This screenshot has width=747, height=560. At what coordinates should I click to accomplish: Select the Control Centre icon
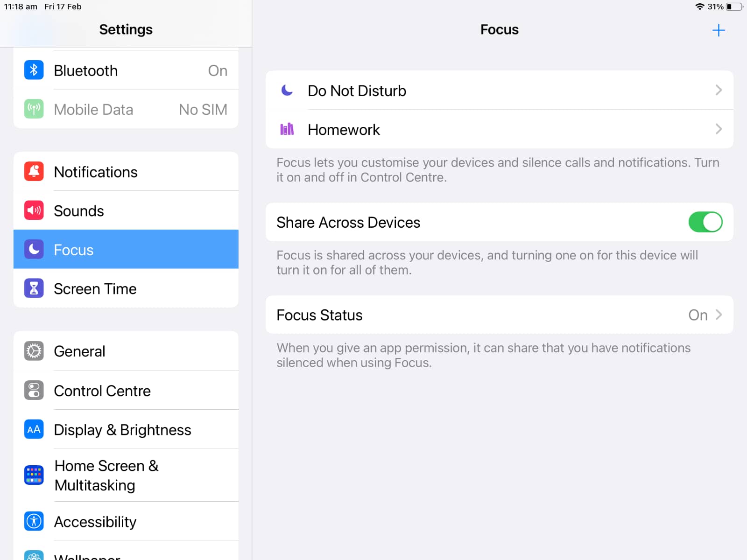point(33,391)
